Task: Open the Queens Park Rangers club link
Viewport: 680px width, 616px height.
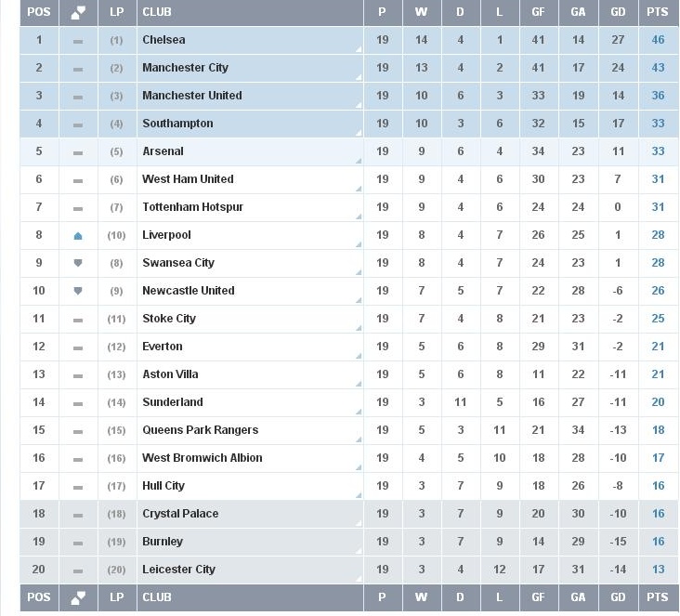Action: pos(201,430)
